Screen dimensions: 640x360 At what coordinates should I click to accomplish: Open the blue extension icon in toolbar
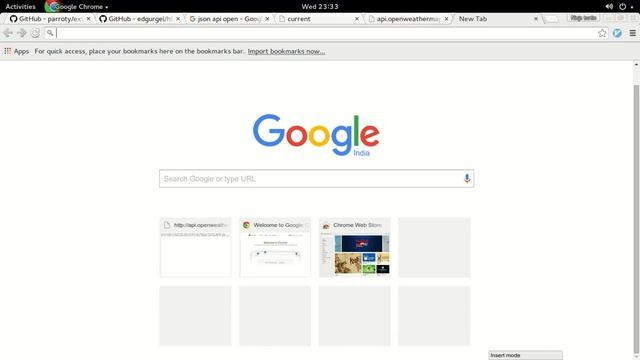(x=617, y=33)
